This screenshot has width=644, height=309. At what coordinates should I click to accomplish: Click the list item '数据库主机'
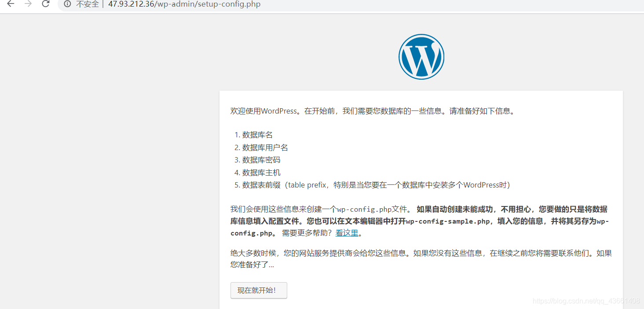(x=261, y=173)
